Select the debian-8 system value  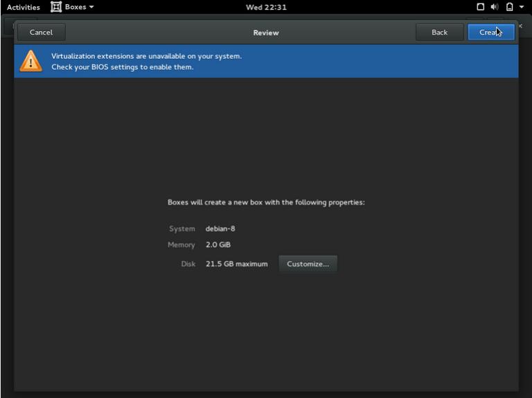pyautogui.click(x=220, y=228)
